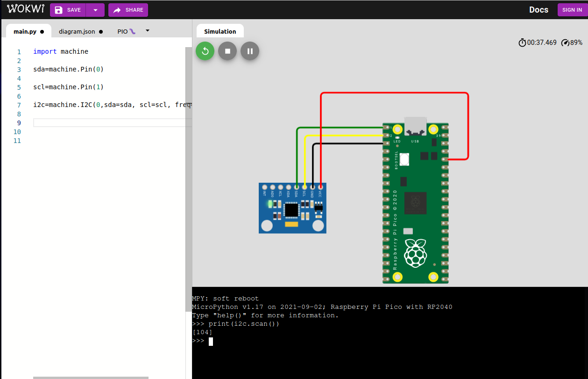Click the 'MPY: soft reboot' terminal line

pos(225,299)
